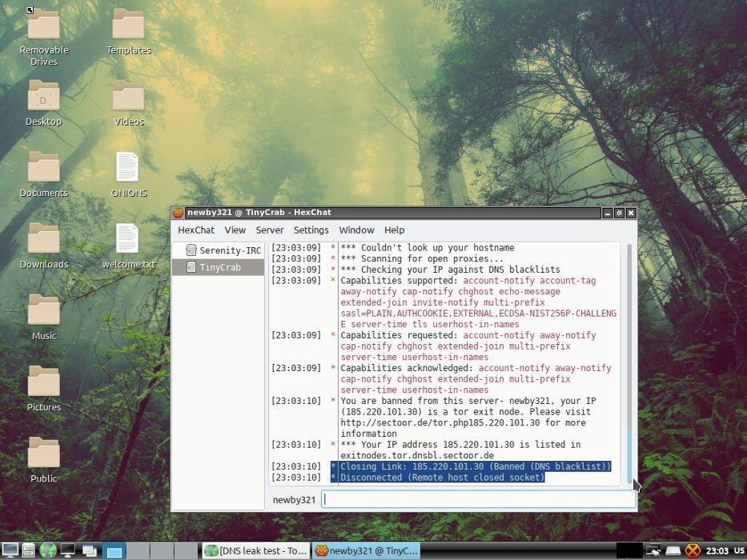Image resolution: width=747 pixels, height=560 pixels.
Task: Click the HexChat tray icon in system tray
Action: pyautogui.click(x=693, y=550)
